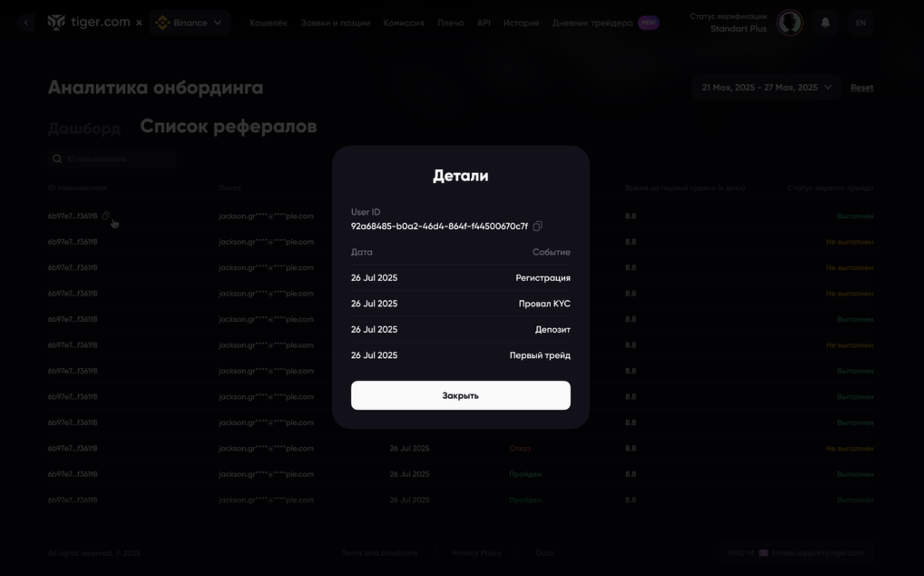
Task: Open the Terms and conditions link
Action: coord(379,553)
